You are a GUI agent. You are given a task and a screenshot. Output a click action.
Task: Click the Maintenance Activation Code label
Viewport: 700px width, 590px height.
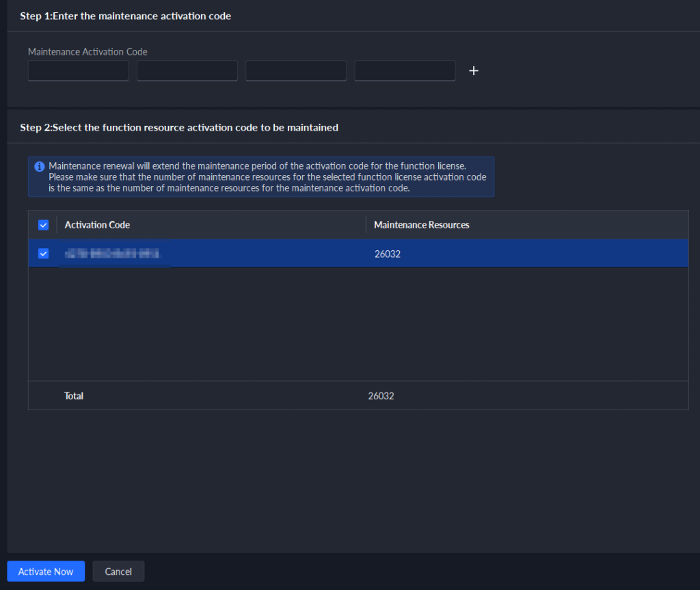[87, 51]
